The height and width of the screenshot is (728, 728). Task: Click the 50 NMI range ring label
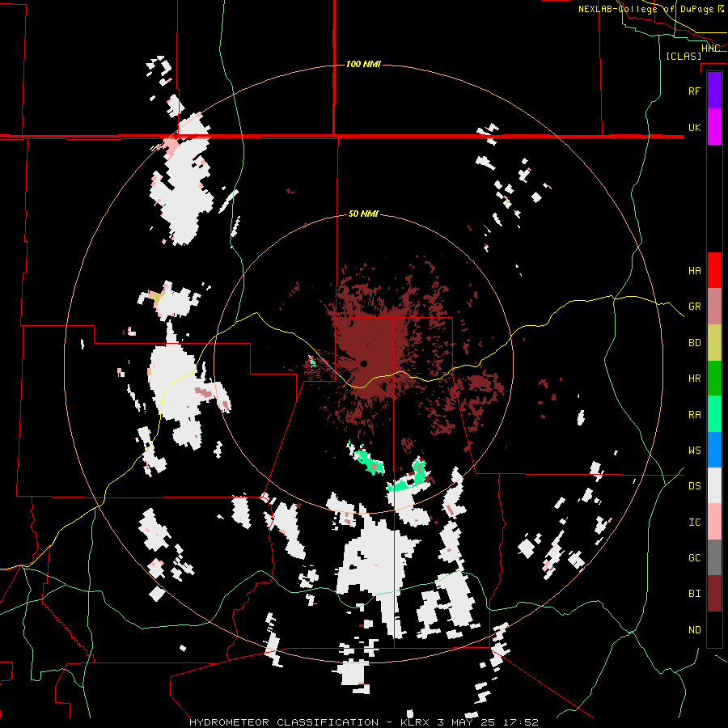pos(363,214)
